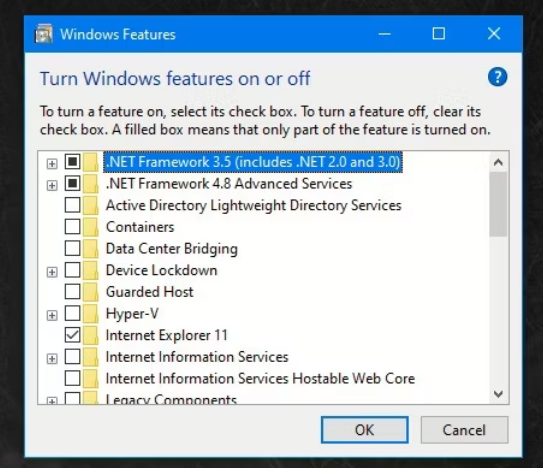This screenshot has height=468, width=543.
Task: Click the Windows Features title bar icon
Action: pos(44,34)
